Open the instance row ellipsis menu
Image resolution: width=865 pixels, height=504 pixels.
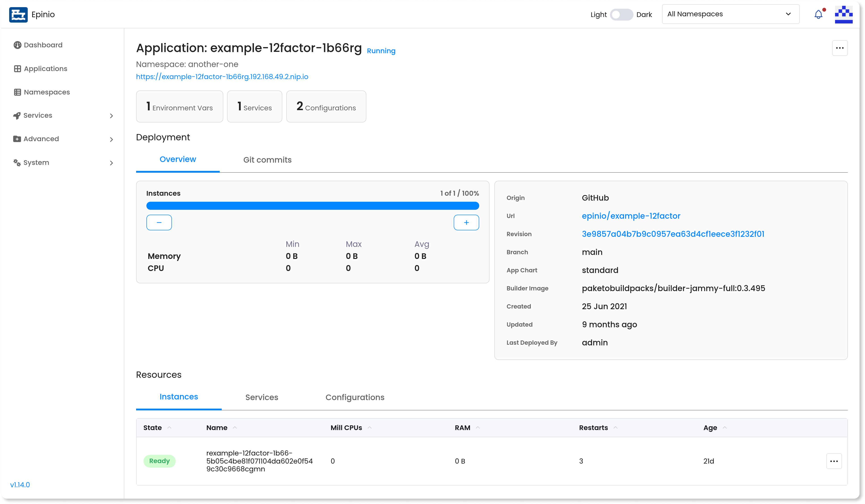(834, 461)
